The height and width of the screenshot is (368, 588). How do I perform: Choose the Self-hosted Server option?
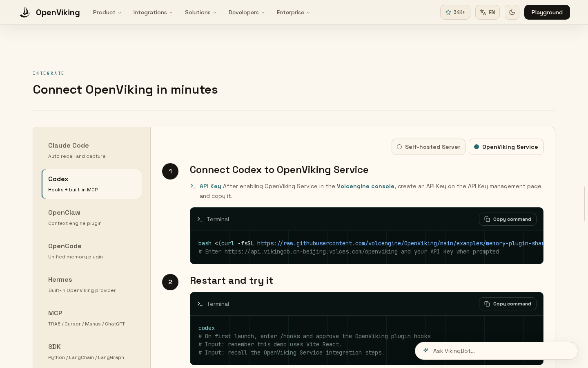(428, 147)
